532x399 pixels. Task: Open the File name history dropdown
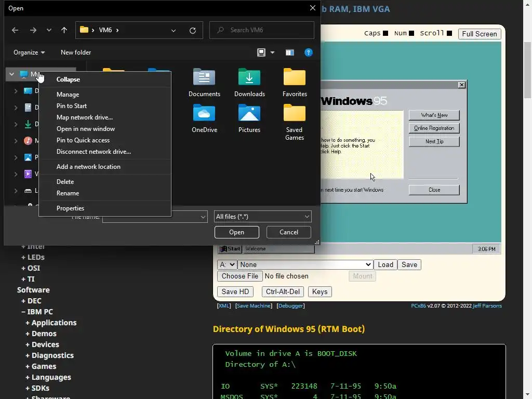[203, 217]
